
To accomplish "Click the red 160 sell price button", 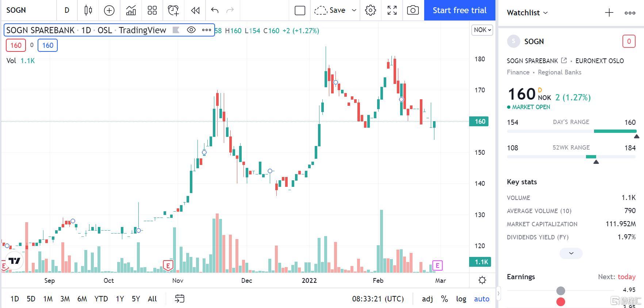I will point(16,45).
